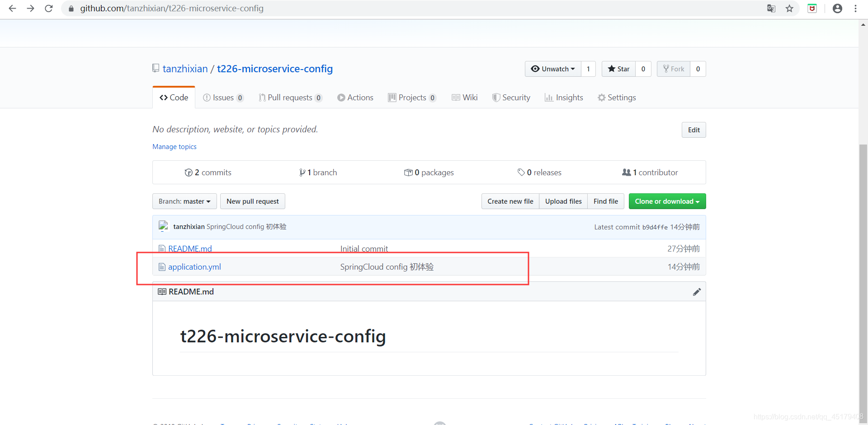Open the Security tab
This screenshot has height=425, width=868.
tap(511, 97)
